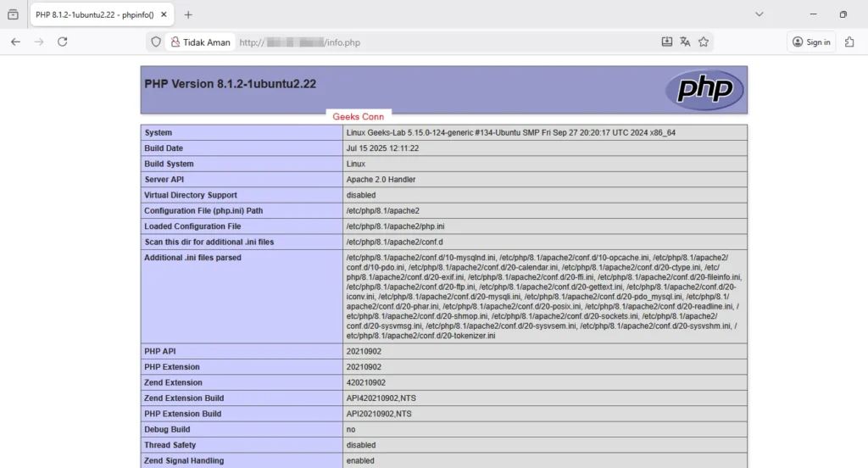868x468 pixels.
Task: Click the PHP logo
Action: [x=704, y=89]
